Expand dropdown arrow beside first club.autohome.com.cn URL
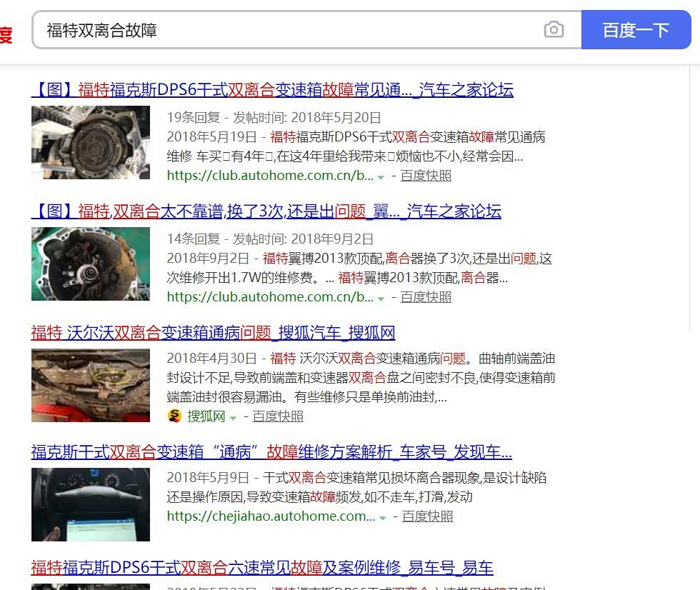The height and width of the screenshot is (590, 700). click(x=381, y=176)
